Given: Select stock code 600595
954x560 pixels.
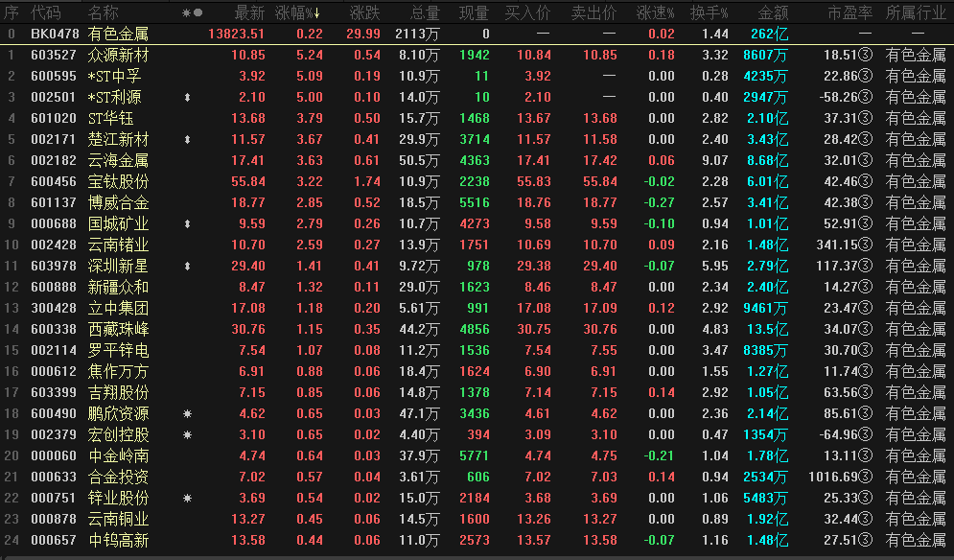Looking at the screenshot, I should (54, 76).
